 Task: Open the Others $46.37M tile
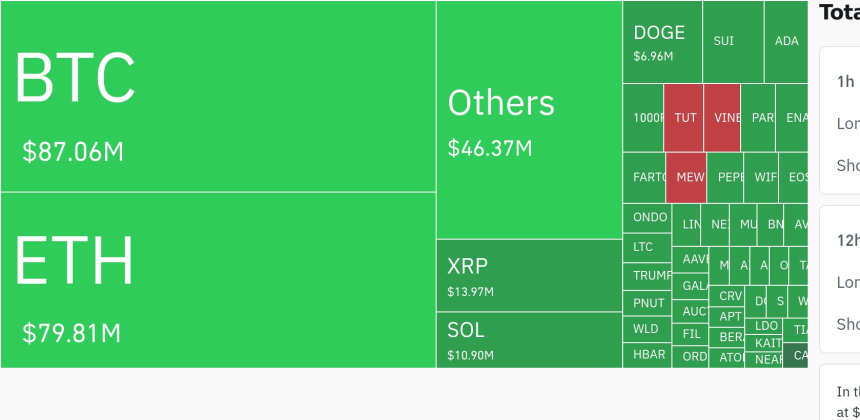click(x=529, y=120)
